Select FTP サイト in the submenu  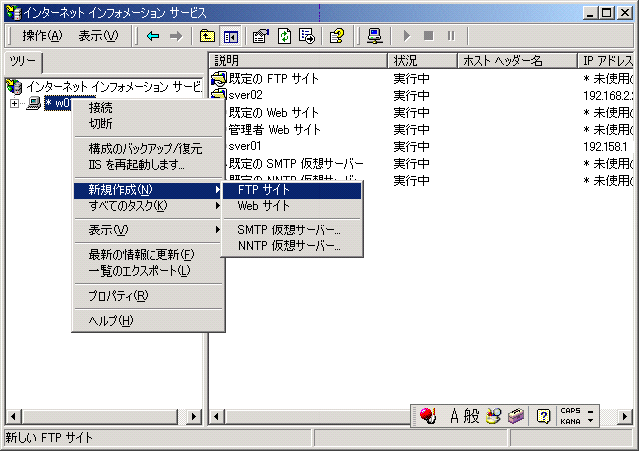(292, 190)
